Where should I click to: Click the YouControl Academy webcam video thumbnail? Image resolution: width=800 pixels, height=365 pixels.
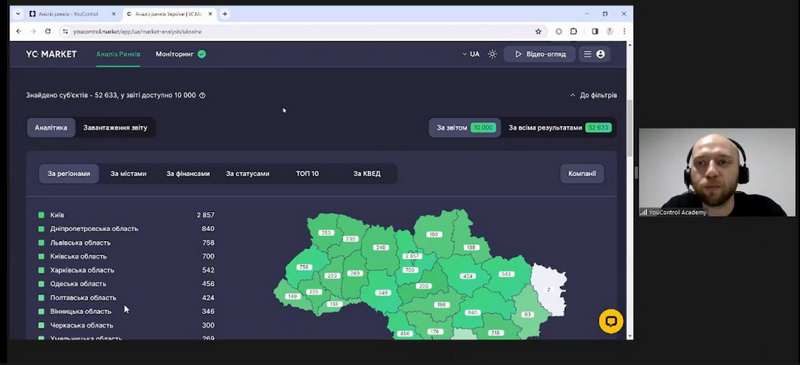click(x=717, y=172)
